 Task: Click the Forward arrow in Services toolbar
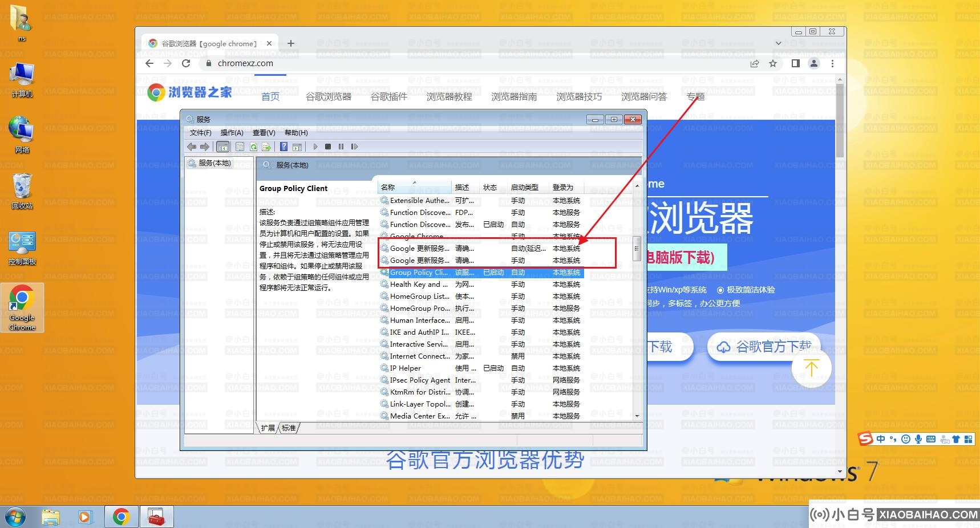point(204,147)
